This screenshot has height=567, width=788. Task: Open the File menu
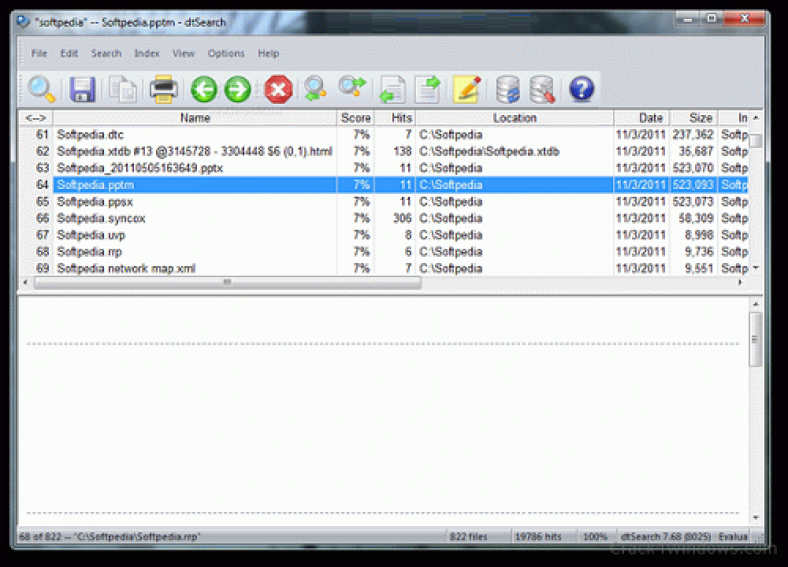point(39,53)
